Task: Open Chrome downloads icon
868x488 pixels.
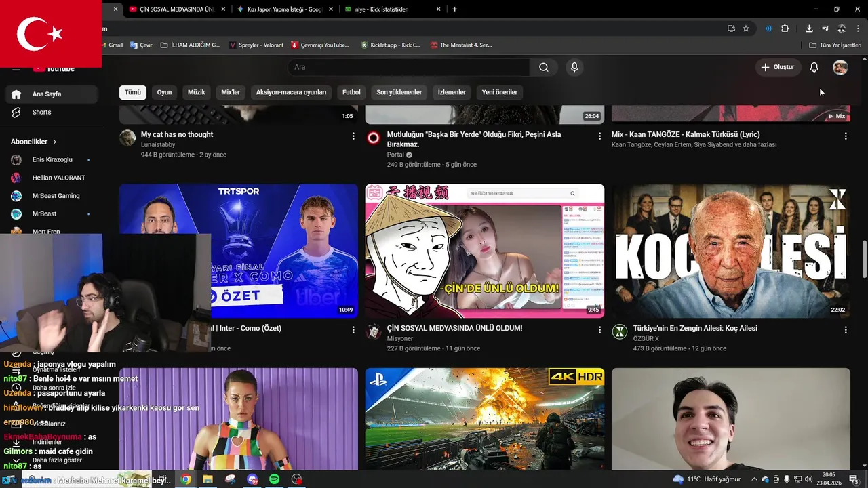Action: (x=809, y=28)
